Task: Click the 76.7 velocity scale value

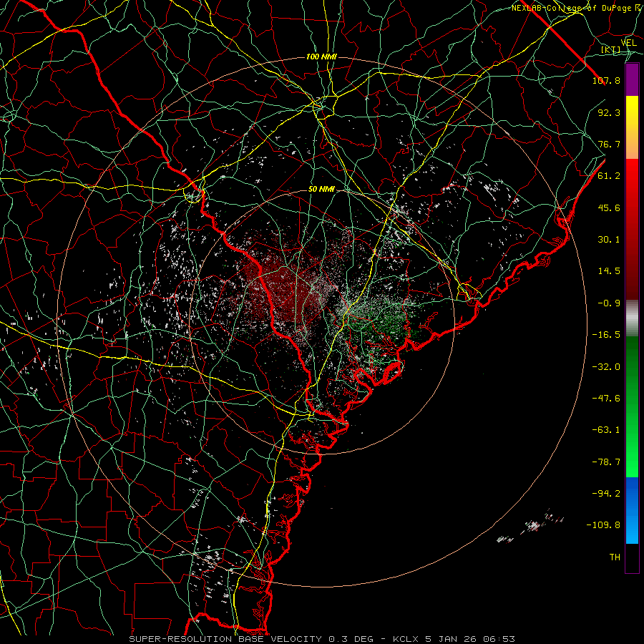Action: (609, 144)
